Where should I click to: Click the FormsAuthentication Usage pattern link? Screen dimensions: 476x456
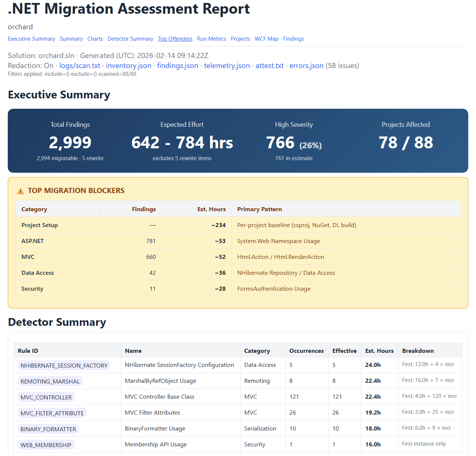point(273,288)
